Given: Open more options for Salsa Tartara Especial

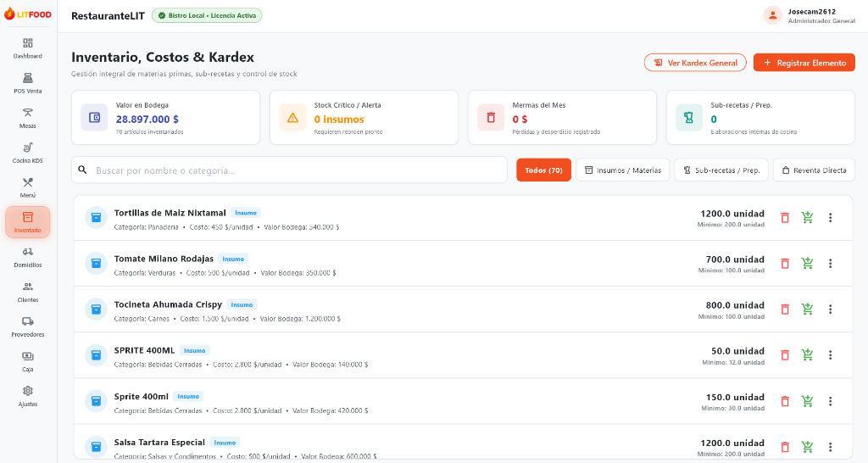Looking at the screenshot, I should (831, 447).
